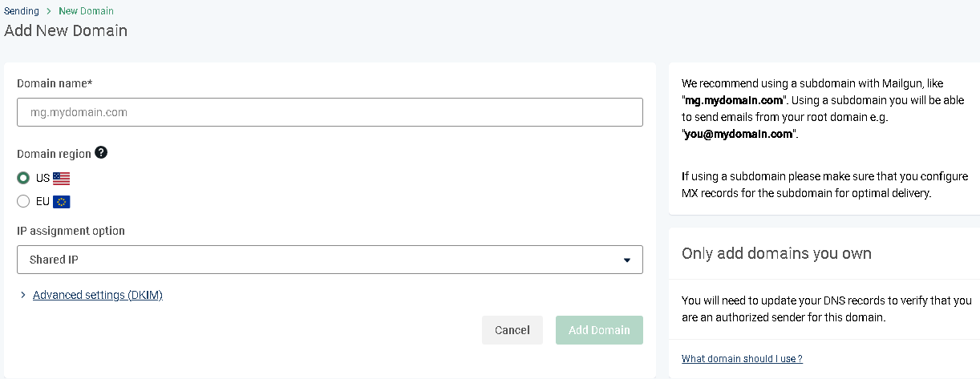Viewport: 980px width, 379px height.
Task: Click the 'Domain name*' field label
Action: 55,83
